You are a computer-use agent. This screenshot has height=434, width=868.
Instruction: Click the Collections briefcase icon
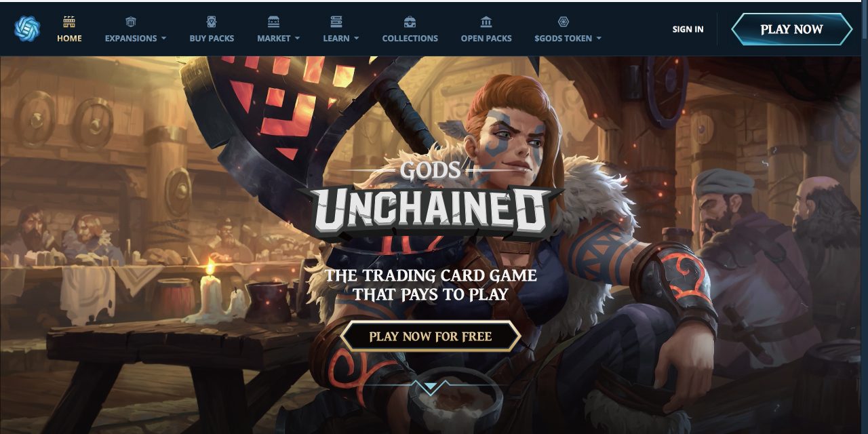(x=410, y=22)
